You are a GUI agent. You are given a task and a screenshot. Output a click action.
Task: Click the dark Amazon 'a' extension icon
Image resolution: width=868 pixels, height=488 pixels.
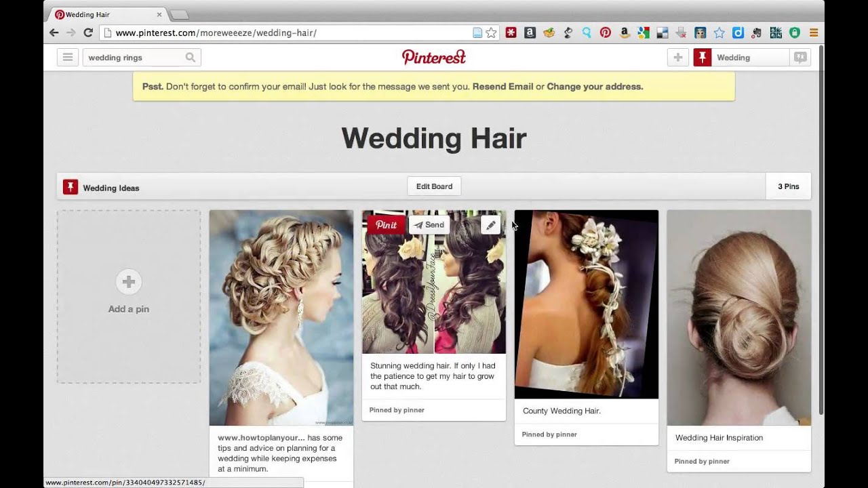coord(530,33)
